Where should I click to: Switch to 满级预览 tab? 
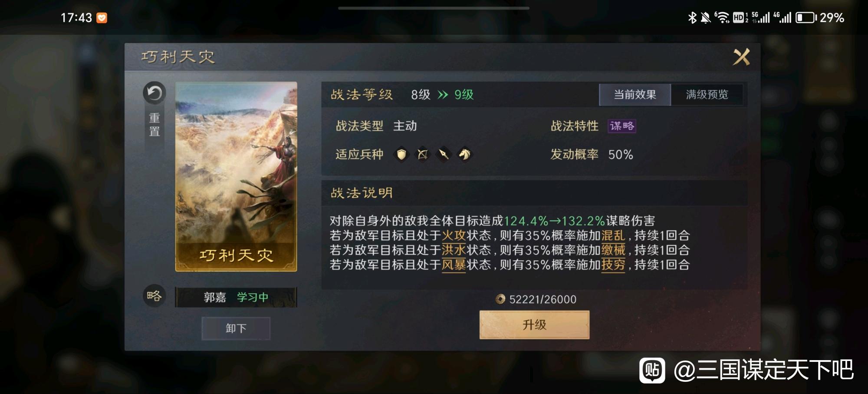(x=707, y=95)
